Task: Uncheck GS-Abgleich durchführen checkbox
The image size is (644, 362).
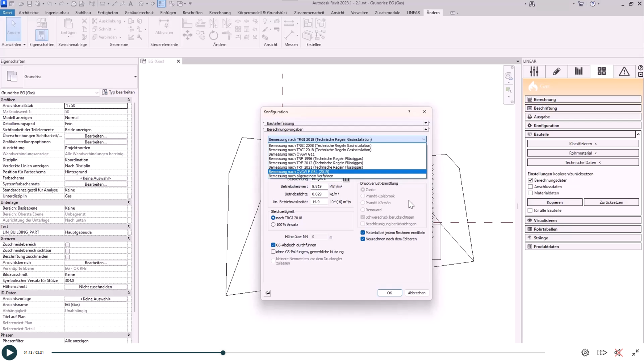Action: [273, 245]
